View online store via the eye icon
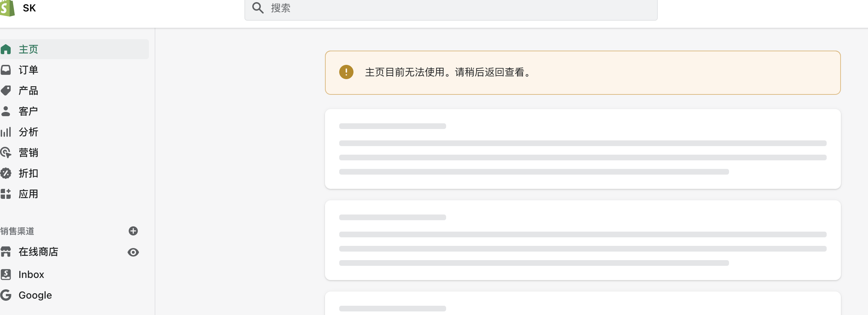This screenshot has height=315, width=868. click(x=133, y=252)
